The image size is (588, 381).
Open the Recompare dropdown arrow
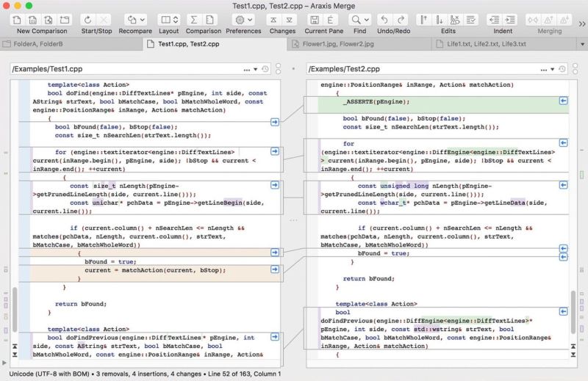tap(143, 20)
